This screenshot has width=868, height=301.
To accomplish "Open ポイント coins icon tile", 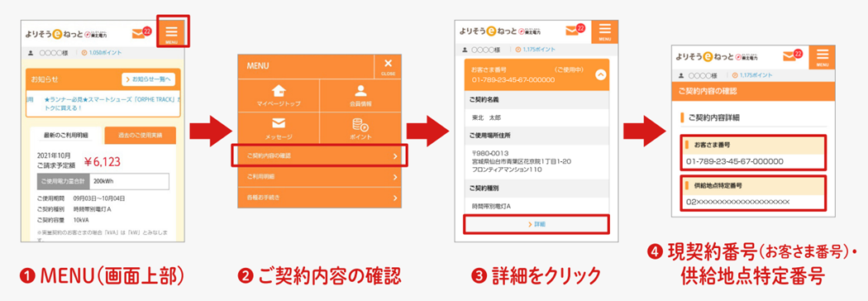I will [360, 129].
